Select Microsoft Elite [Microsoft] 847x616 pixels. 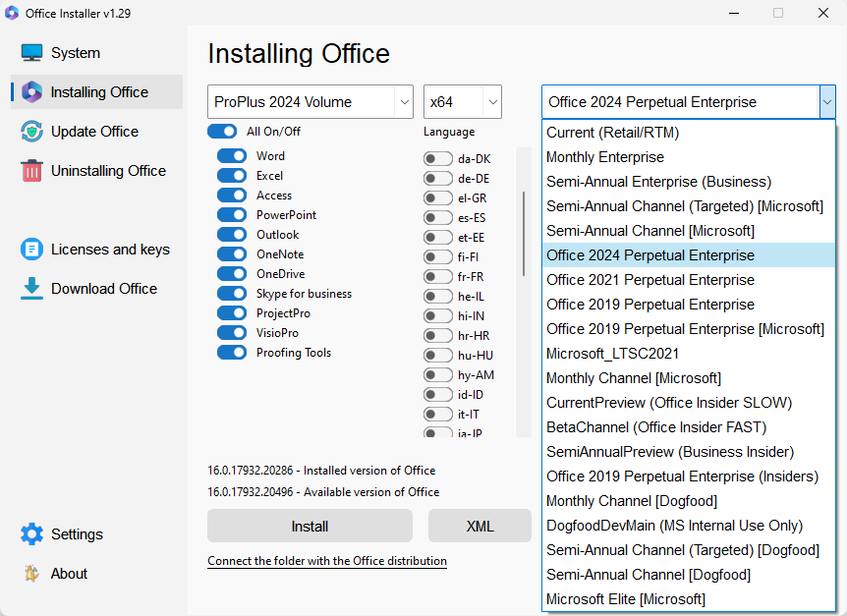coord(688,599)
